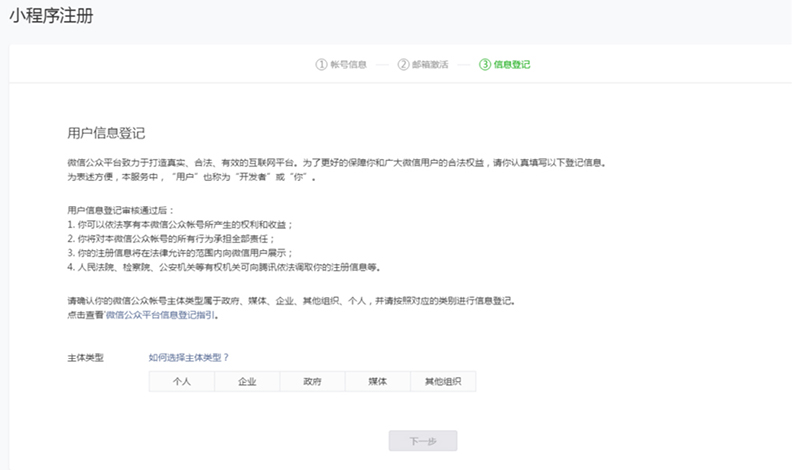Select the 政府 subject type option
Screen dimensions: 800x470
tap(312, 381)
